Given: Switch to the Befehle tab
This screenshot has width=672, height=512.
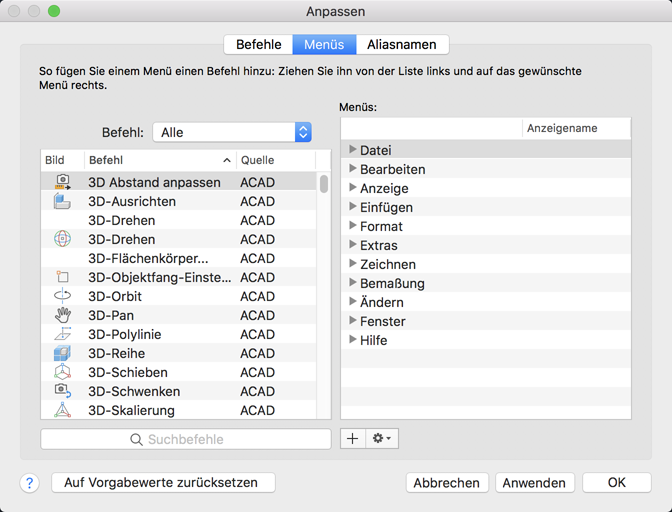Looking at the screenshot, I should coord(258,44).
